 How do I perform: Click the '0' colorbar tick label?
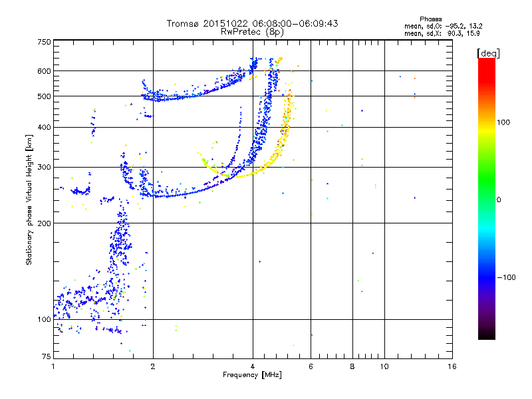coord(499,200)
